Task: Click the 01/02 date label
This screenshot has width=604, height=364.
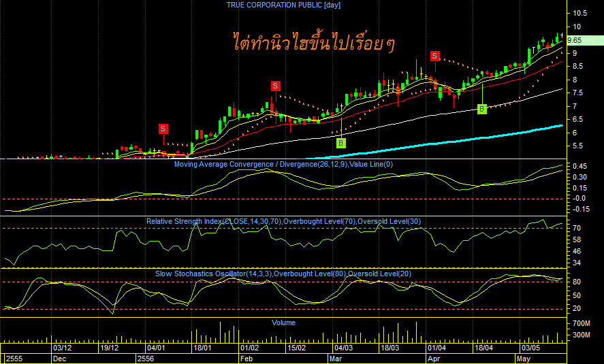Action: pyautogui.click(x=250, y=348)
